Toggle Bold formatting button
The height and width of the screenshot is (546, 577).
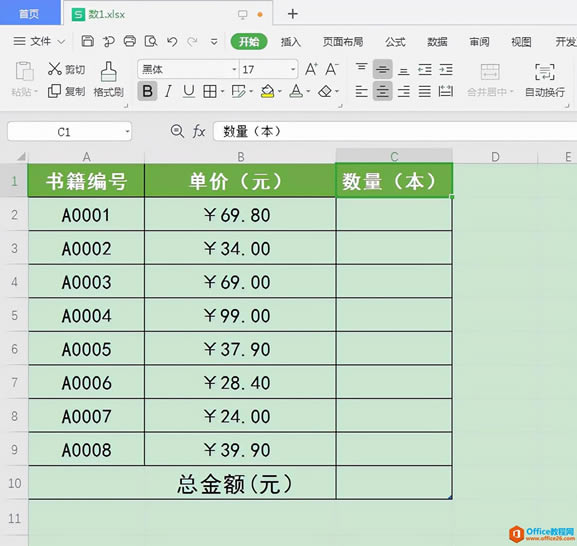(147, 91)
